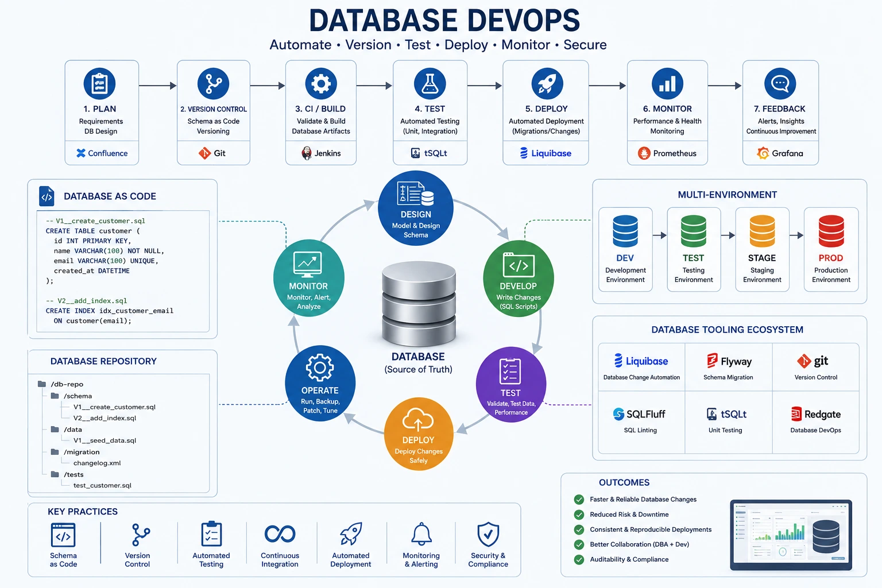Click the "Database DevOps" main title
The width and height of the screenshot is (882, 588).
click(x=444, y=21)
